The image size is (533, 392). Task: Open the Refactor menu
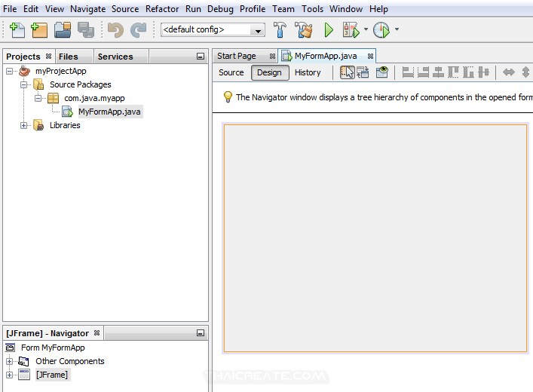[x=162, y=9]
